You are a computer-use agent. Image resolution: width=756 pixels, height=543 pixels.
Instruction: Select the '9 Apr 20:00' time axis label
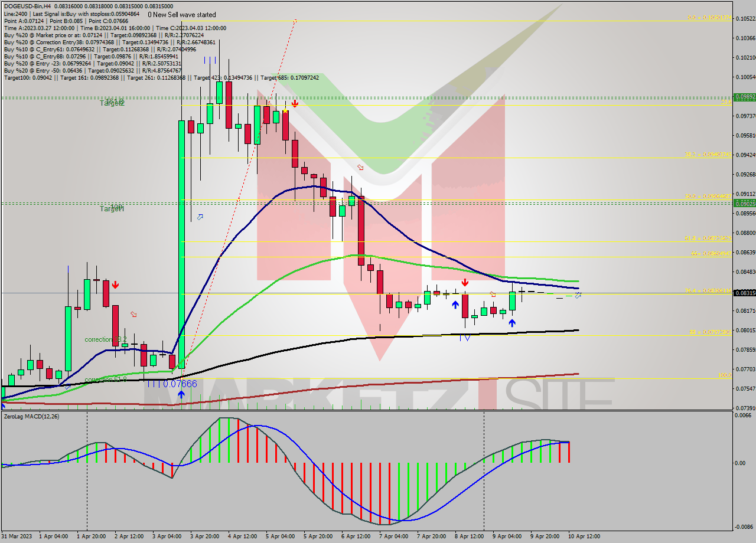[x=544, y=537]
